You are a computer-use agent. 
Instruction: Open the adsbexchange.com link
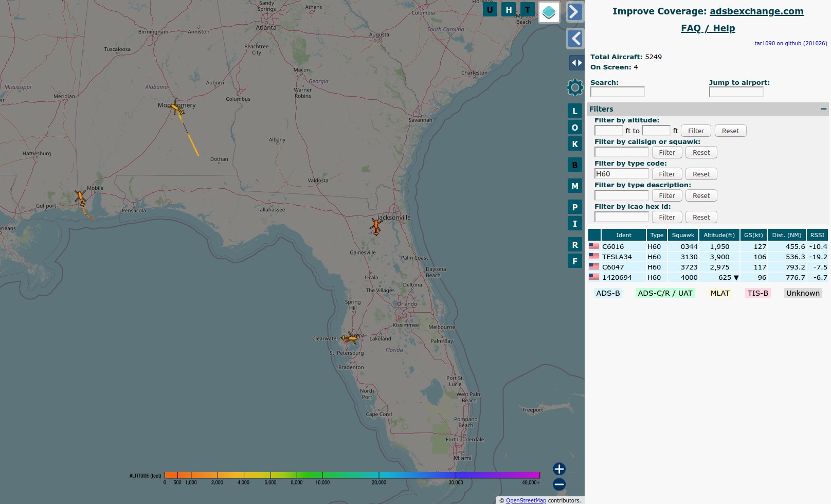(756, 11)
